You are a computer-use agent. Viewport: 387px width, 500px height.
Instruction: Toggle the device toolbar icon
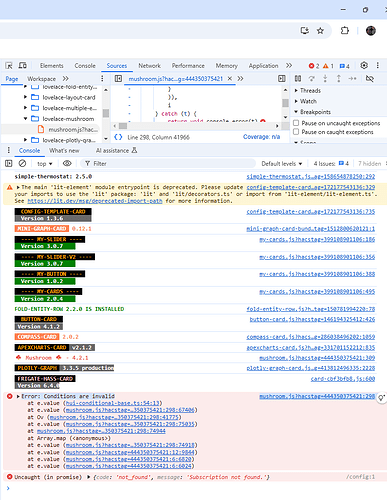[23, 65]
